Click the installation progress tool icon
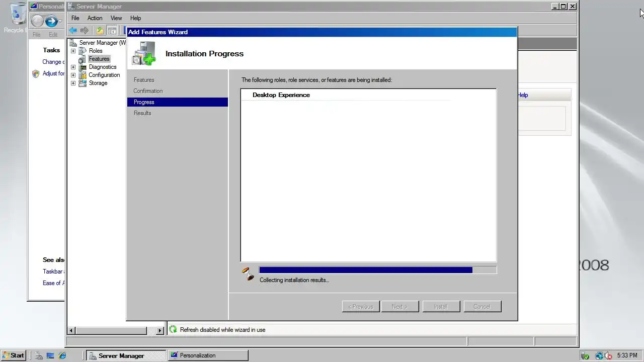The height and width of the screenshot is (362, 644). (248, 274)
